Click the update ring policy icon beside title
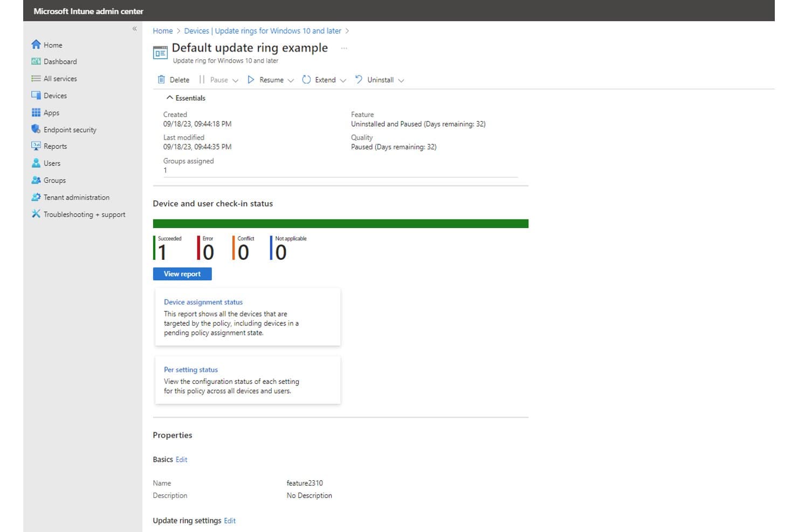The height and width of the screenshot is (532, 798). click(x=160, y=53)
